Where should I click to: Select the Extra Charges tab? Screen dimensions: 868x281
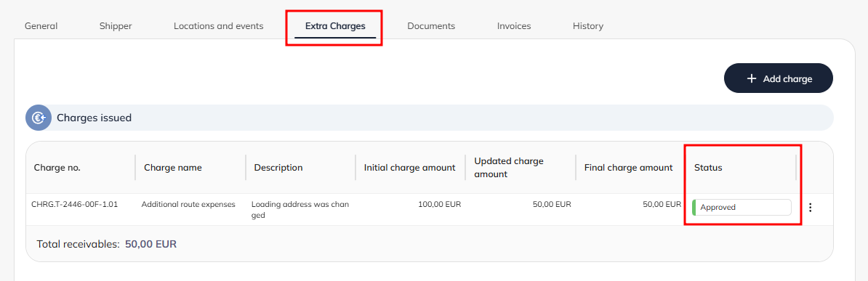[335, 26]
